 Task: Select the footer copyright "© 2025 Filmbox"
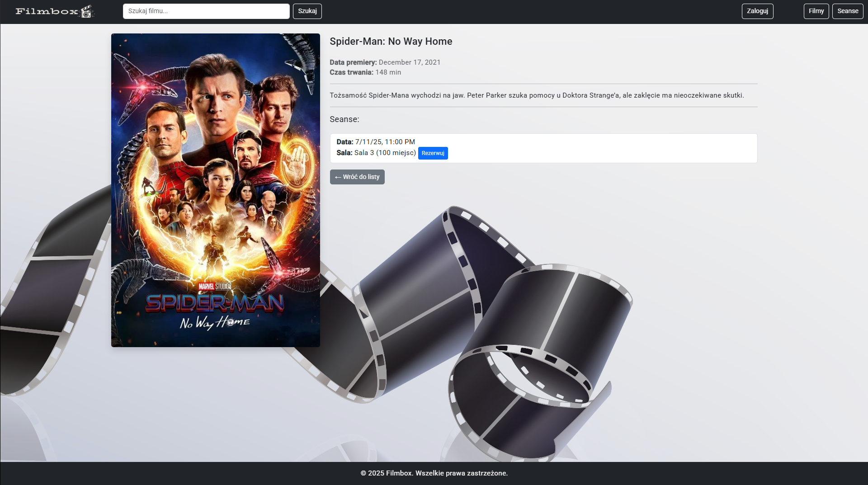pos(387,473)
